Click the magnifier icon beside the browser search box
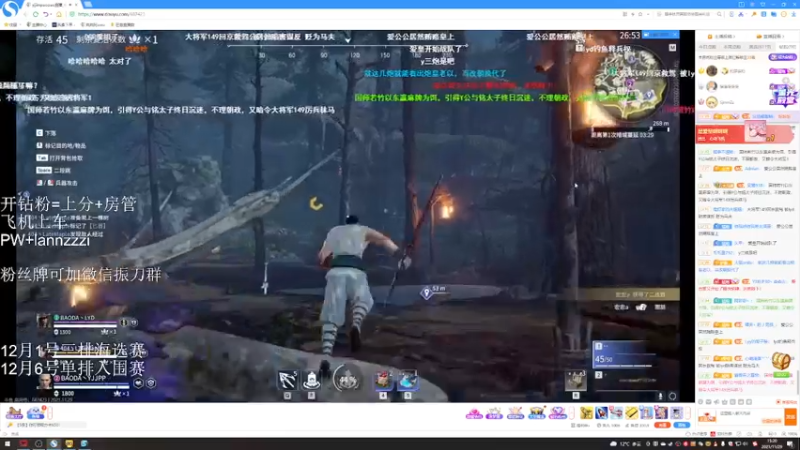Screen dimensions: 800x450 tap(719, 14)
